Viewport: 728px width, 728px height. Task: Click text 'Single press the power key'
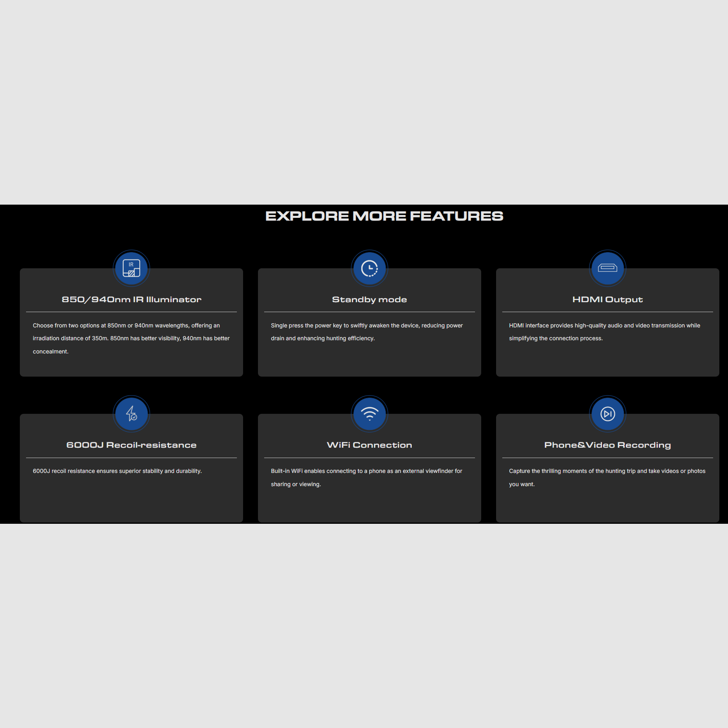(x=306, y=325)
